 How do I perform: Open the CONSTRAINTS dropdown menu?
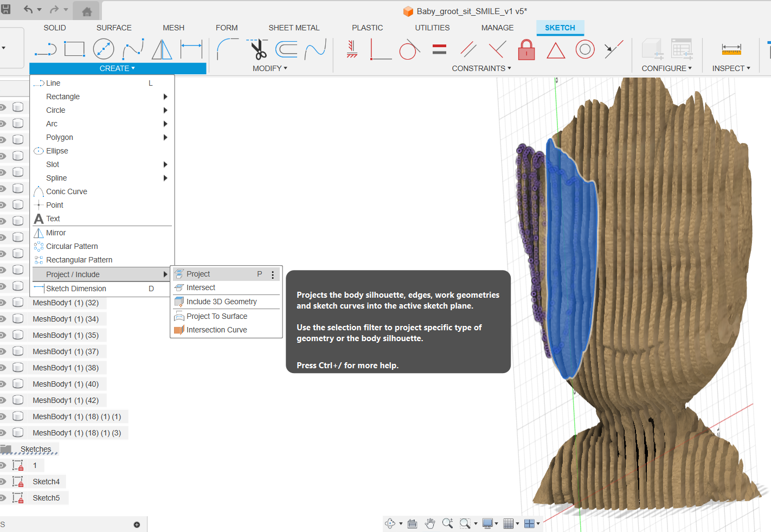click(x=481, y=68)
